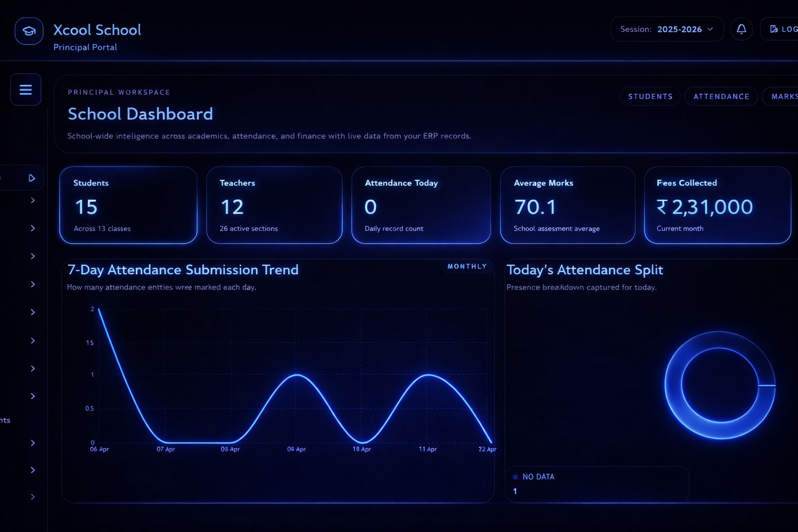Click the Xcool School graduation cap logo
The image size is (798, 532).
(29, 30)
